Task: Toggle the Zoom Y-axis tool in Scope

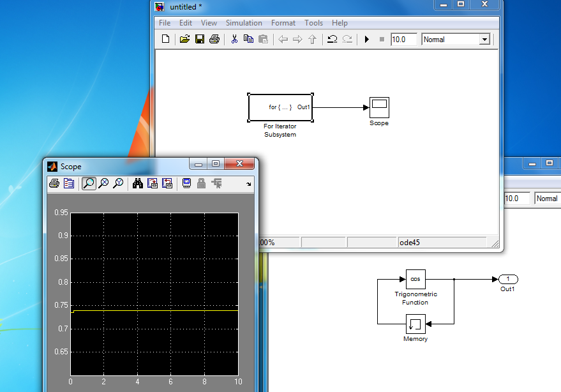Action: 118,184
